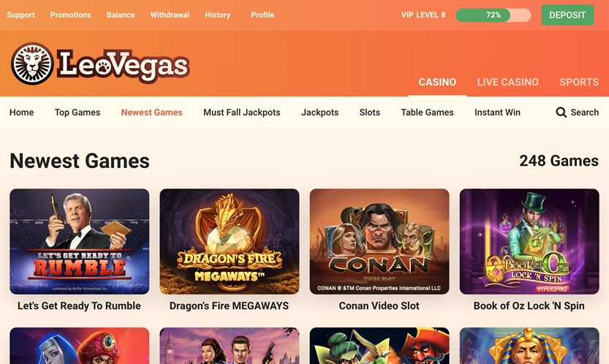Go to Top Games category
609x364 pixels.
click(77, 113)
